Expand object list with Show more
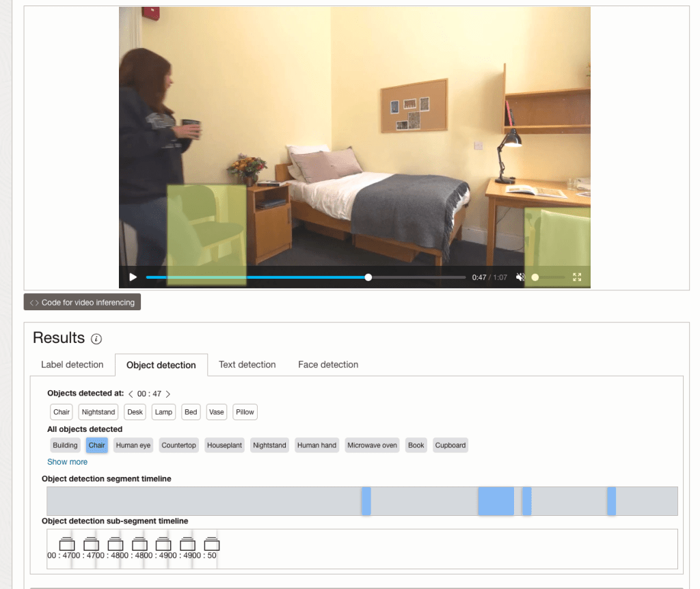The image size is (700, 589). (67, 462)
